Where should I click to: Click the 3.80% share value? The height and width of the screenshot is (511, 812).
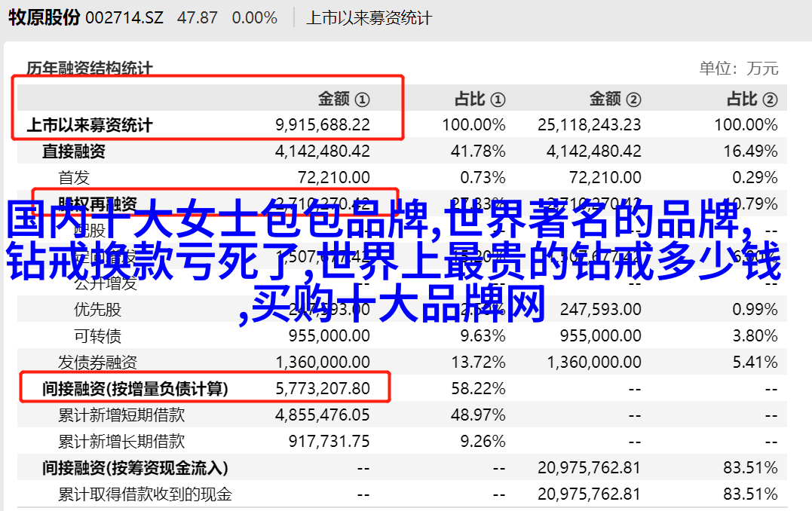pos(755,336)
